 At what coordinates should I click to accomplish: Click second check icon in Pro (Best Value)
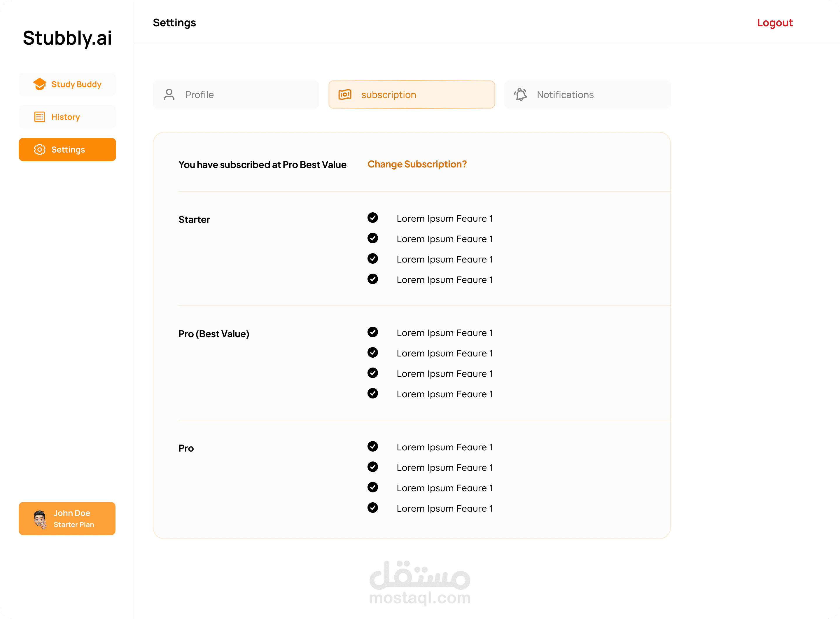coord(372,352)
